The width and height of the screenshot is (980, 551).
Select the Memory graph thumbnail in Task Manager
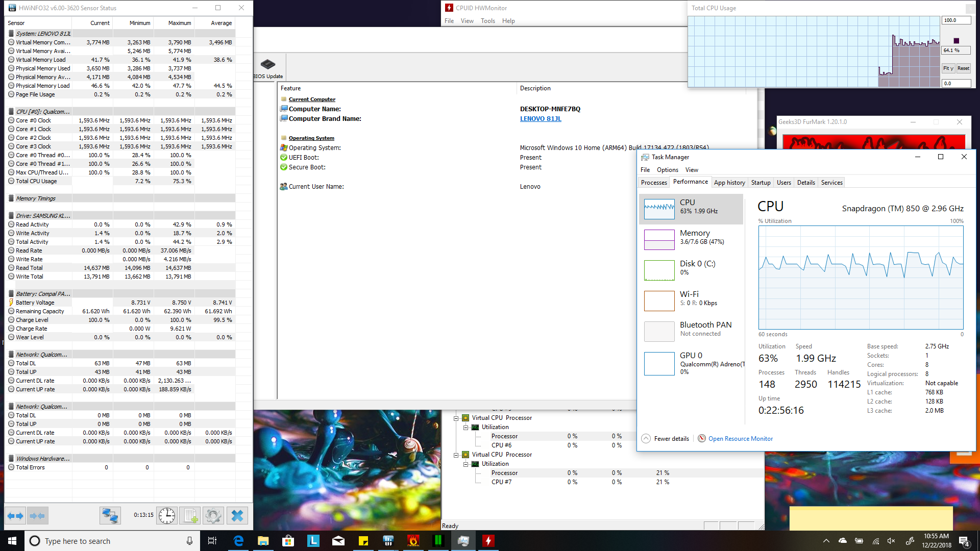(659, 239)
